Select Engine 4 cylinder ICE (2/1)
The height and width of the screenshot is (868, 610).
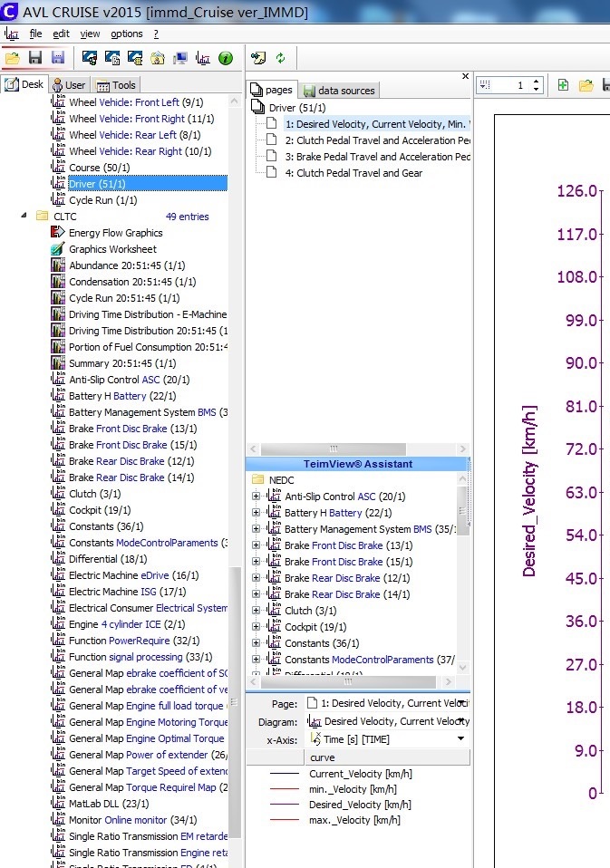[127, 624]
